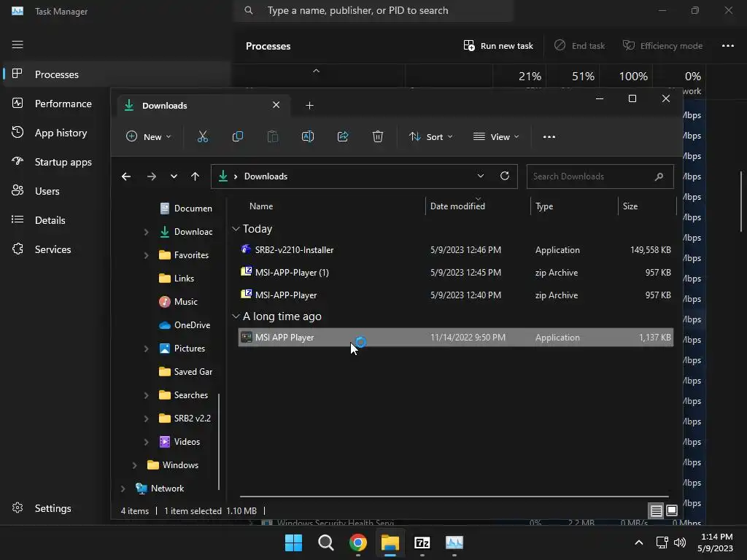The image size is (747, 560).
Task: Close the Downloads tab
Action: (x=276, y=105)
